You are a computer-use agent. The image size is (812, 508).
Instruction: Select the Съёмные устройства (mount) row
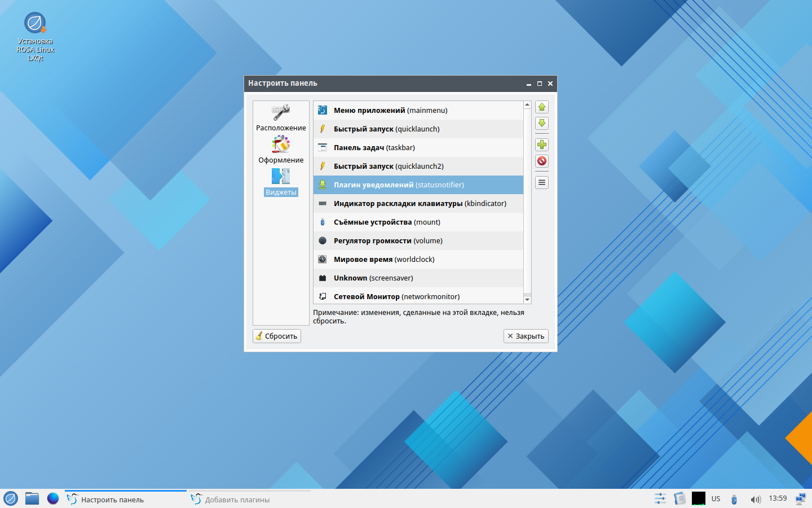(418, 222)
